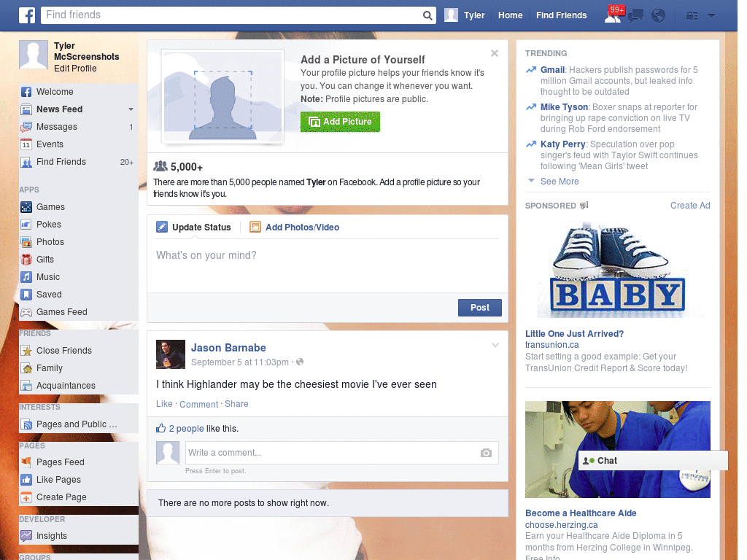Click the Music app icon
The height and width of the screenshot is (560, 747).
coord(26,277)
